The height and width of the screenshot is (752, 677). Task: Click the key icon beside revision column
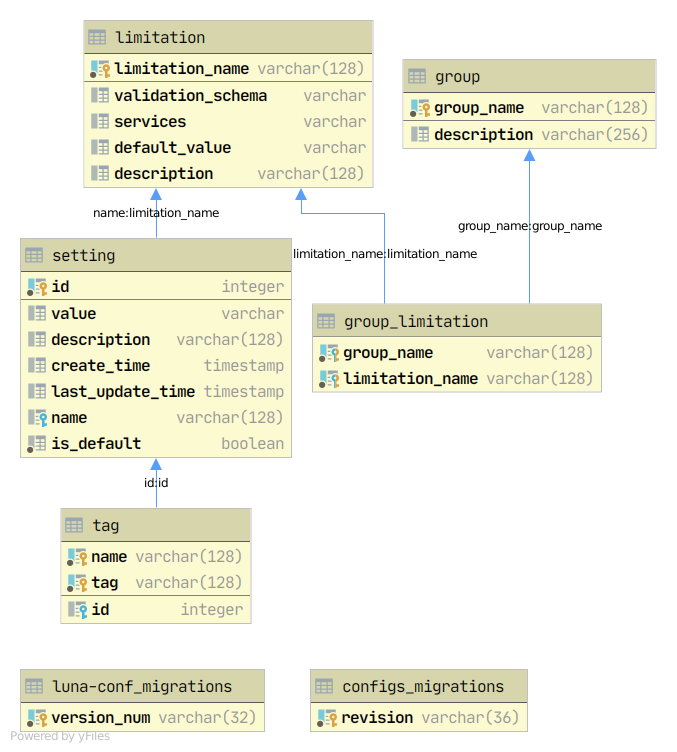pos(326,718)
